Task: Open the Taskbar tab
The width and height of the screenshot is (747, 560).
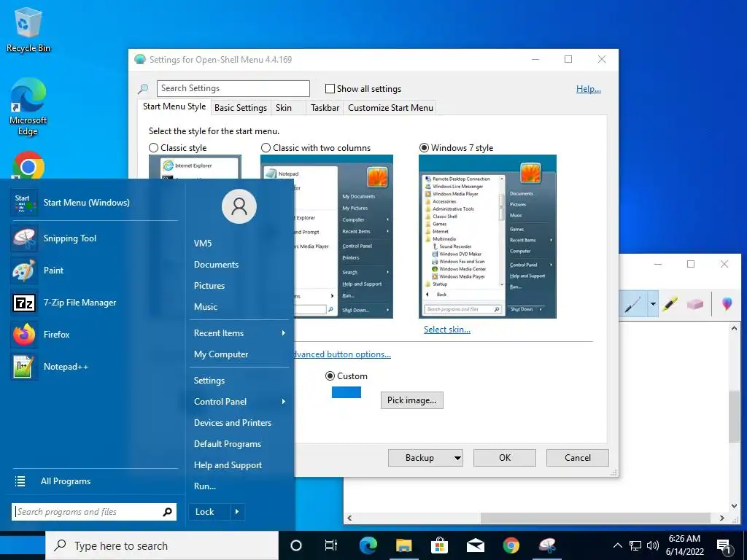Action: [x=325, y=108]
